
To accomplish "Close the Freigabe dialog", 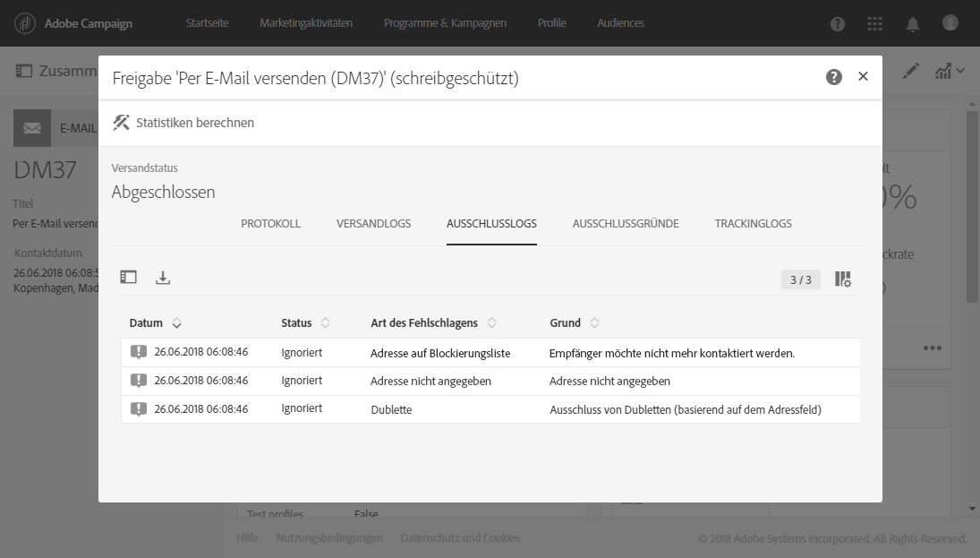I will [x=863, y=77].
